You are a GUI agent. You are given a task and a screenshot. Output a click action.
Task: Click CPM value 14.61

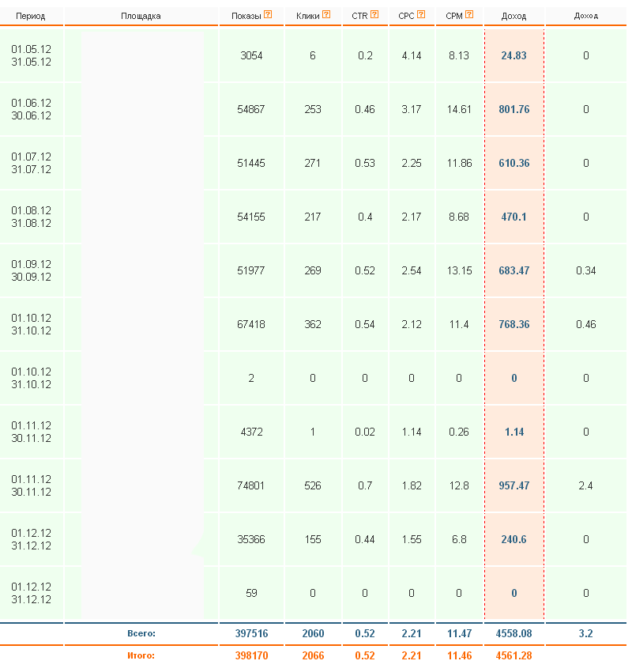click(459, 109)
